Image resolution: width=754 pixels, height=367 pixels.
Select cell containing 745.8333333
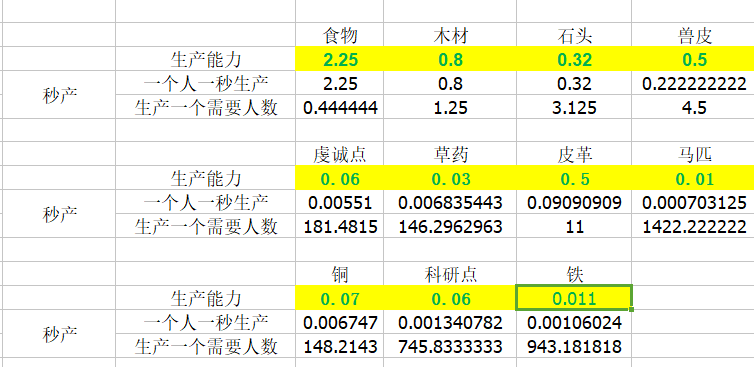tap(450, 346)
